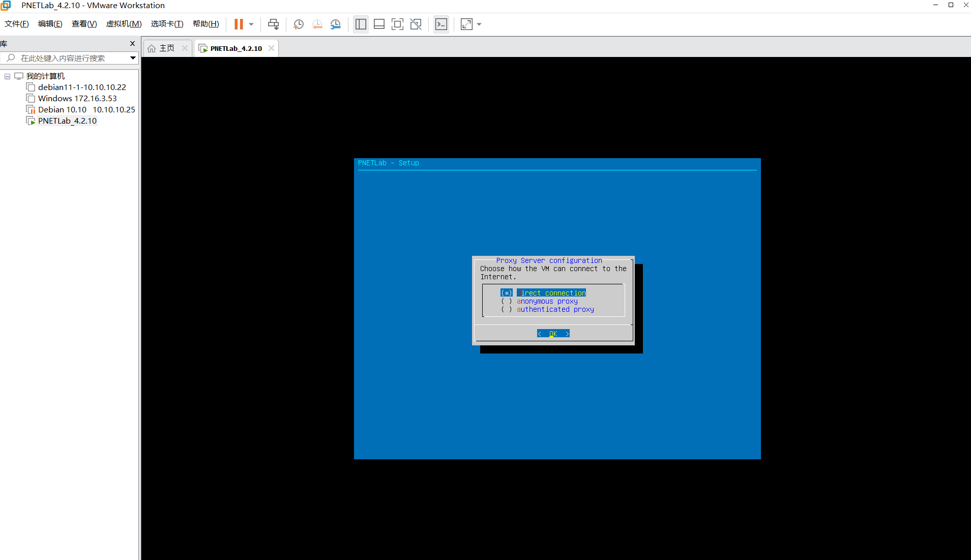
Task: Click the home icon on 主页 tab
Action: point(152,48)
